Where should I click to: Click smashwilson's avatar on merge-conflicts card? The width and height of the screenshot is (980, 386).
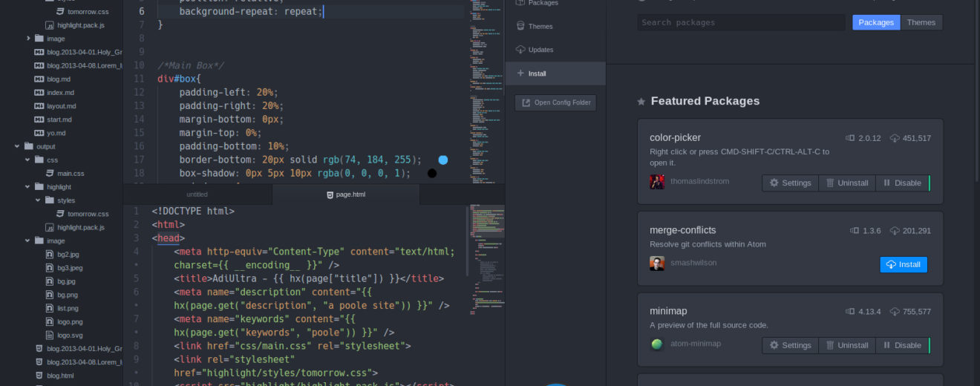tap(657, 264)
